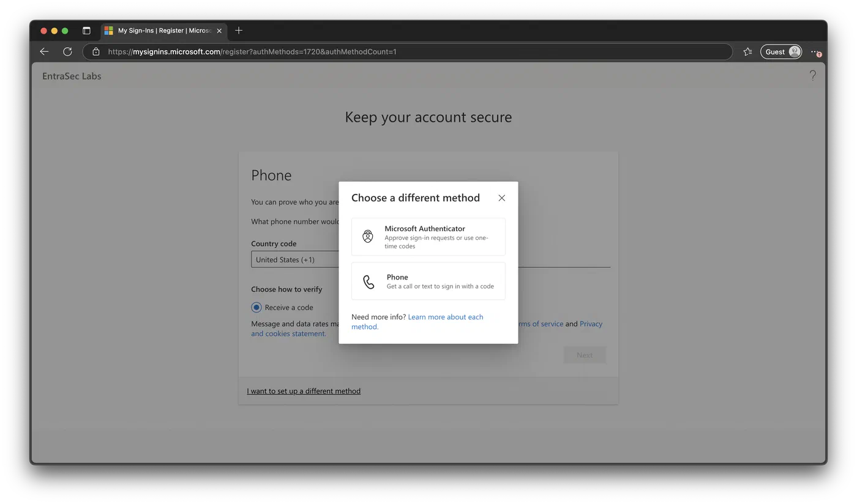
Task: Open the tab actions menu icon
Action: click(x=86, y=31)
